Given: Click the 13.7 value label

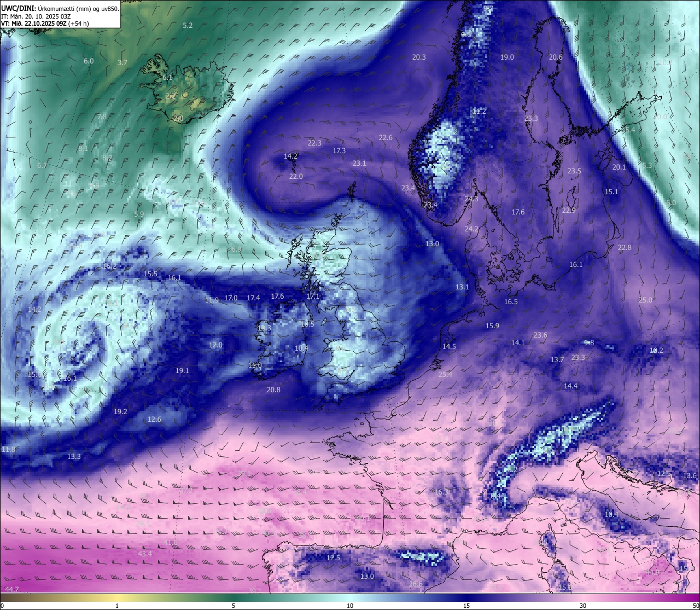Looking at the screenshot, I should click(557, 360).
